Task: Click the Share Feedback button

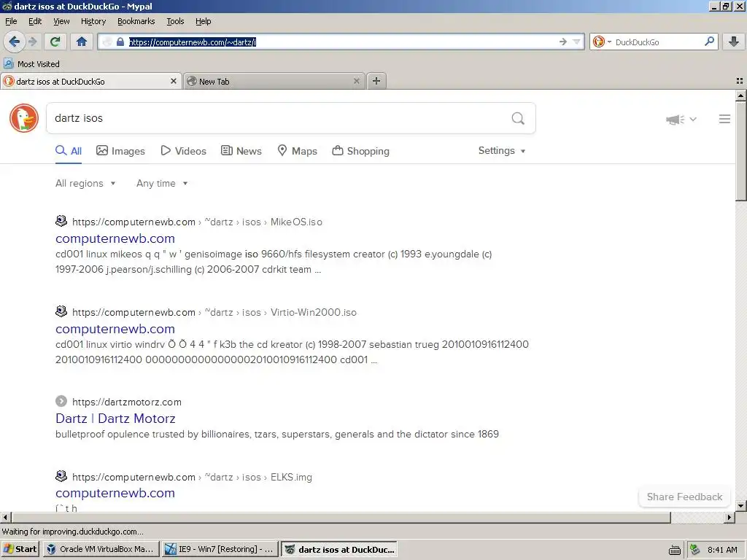Action: point(684,497)
